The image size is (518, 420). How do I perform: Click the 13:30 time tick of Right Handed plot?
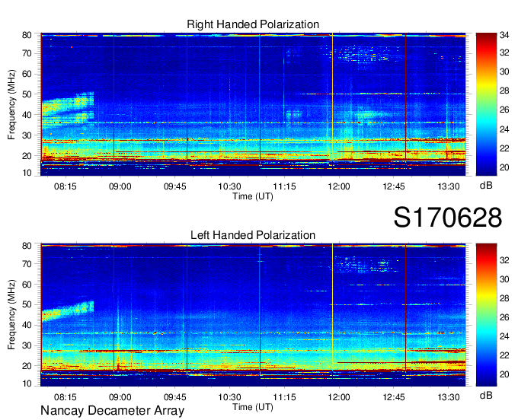449,186
